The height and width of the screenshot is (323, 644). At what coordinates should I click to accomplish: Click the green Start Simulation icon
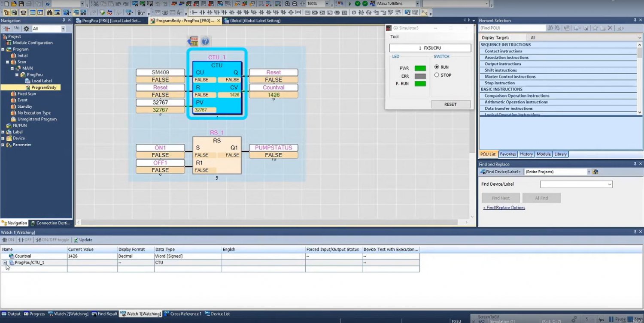pyautogui.click(x=357, y=3)
